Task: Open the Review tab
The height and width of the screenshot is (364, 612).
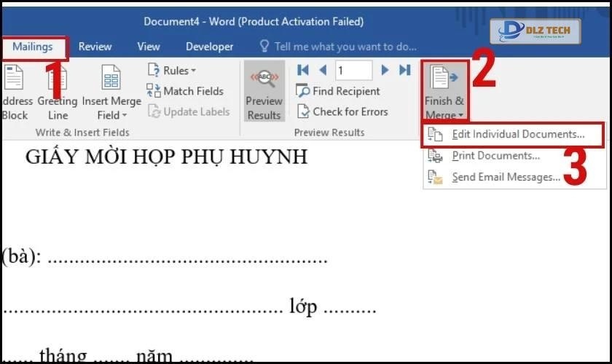Action: pos(95,47)
